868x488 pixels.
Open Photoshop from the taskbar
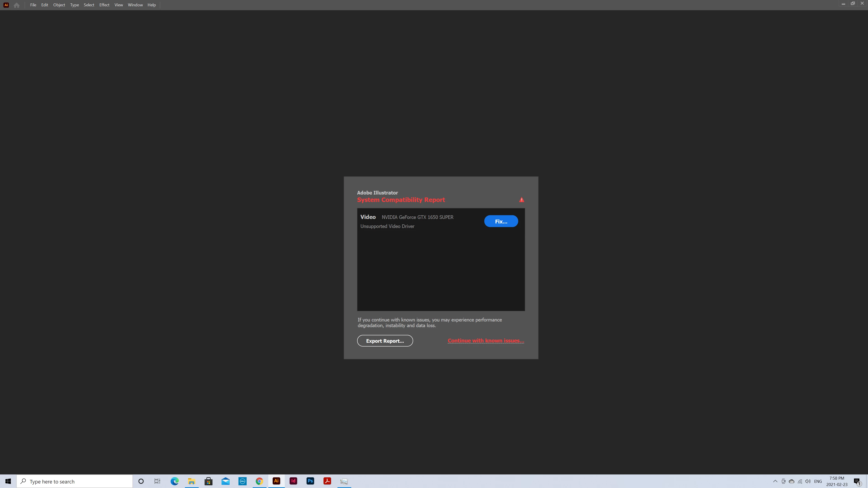(310, 481)
